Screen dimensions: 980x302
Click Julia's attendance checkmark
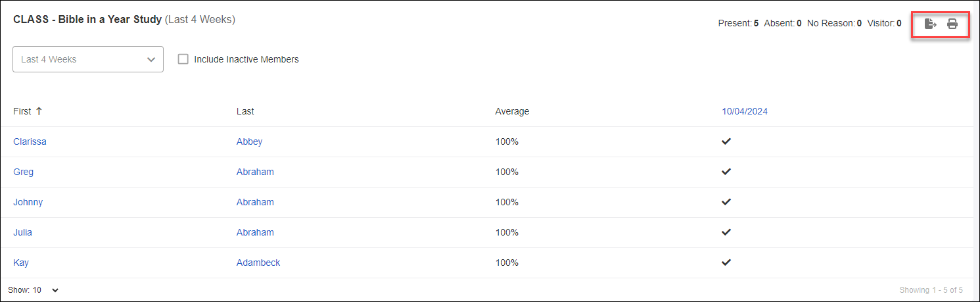coord(726,232)
